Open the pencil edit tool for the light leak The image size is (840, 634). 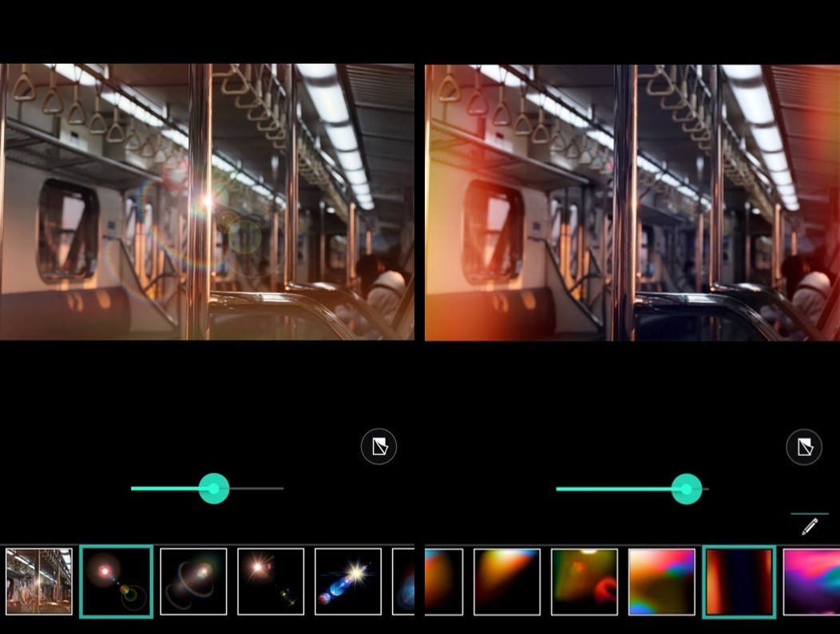[810, 526]
